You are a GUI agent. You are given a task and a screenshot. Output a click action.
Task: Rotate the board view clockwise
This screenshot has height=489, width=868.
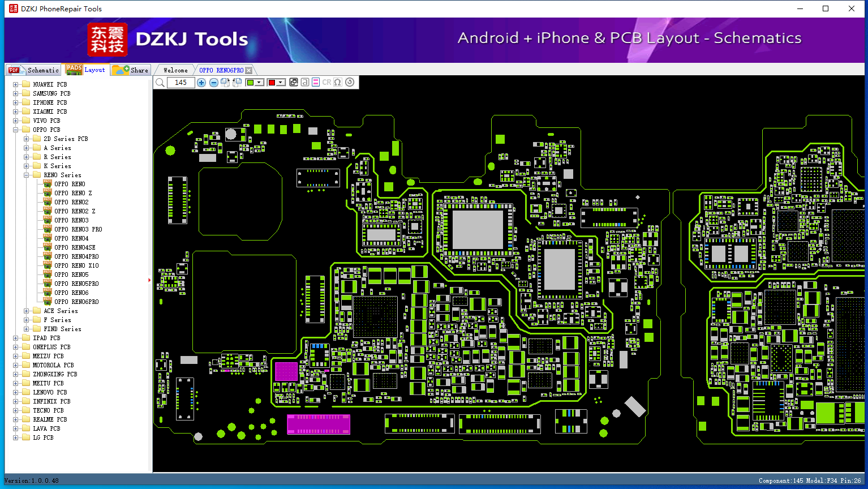tap(225, 83)
